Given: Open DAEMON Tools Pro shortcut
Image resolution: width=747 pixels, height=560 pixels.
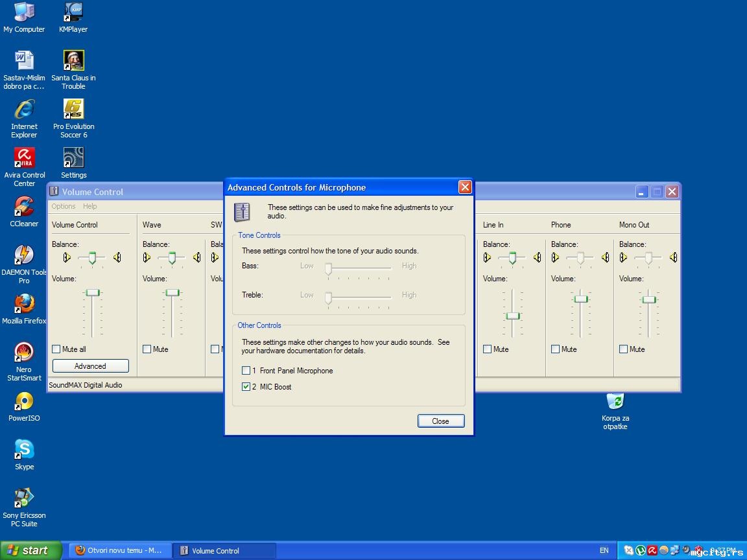Looking at the screenshot, I should coord(24,255).
